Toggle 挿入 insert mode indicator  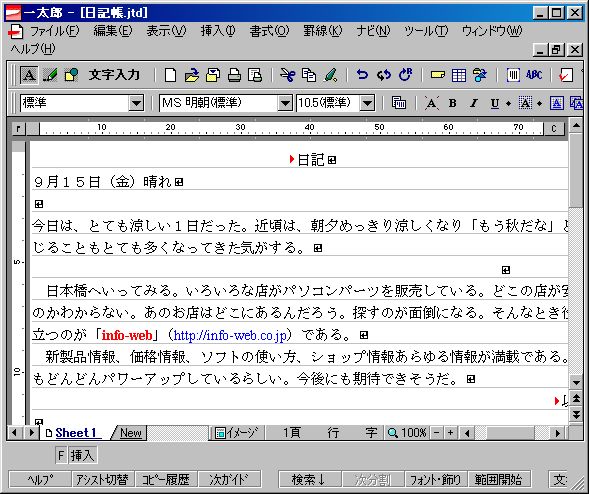pyautogui.click(x=83, y=456)
